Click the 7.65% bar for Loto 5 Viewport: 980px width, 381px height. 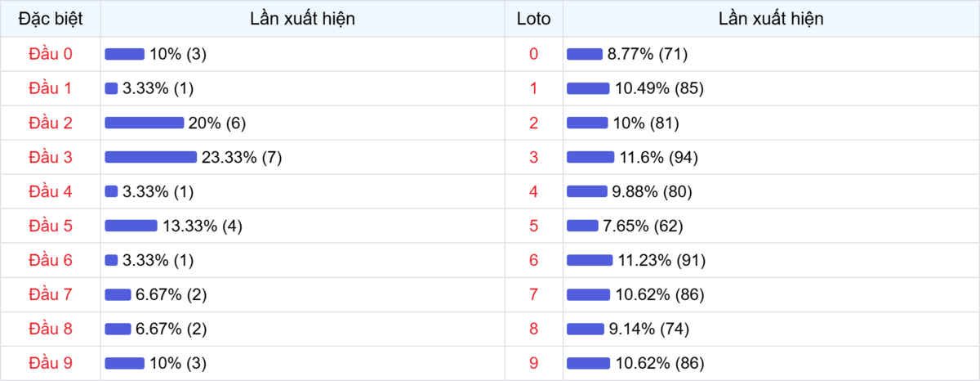582,226
